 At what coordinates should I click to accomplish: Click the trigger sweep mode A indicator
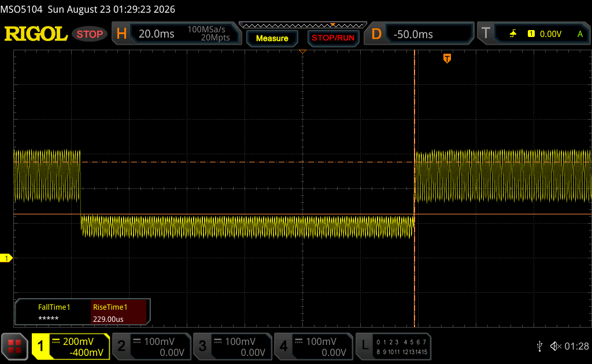point(580,34)
